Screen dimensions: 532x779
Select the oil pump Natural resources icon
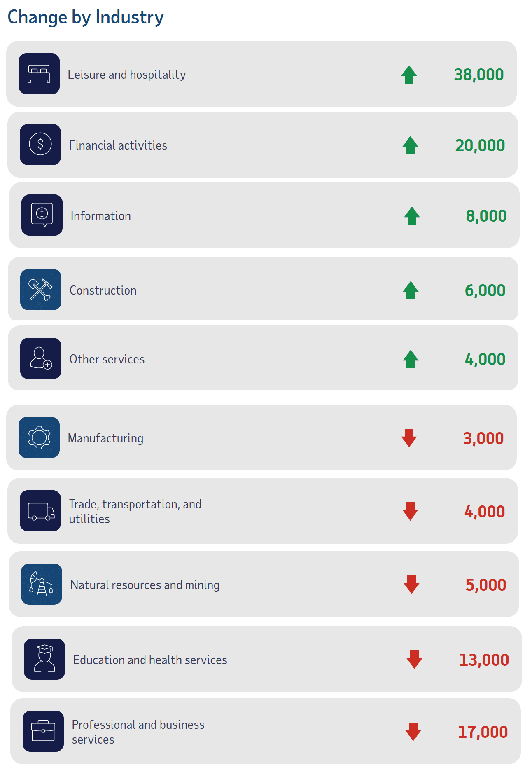42,584
